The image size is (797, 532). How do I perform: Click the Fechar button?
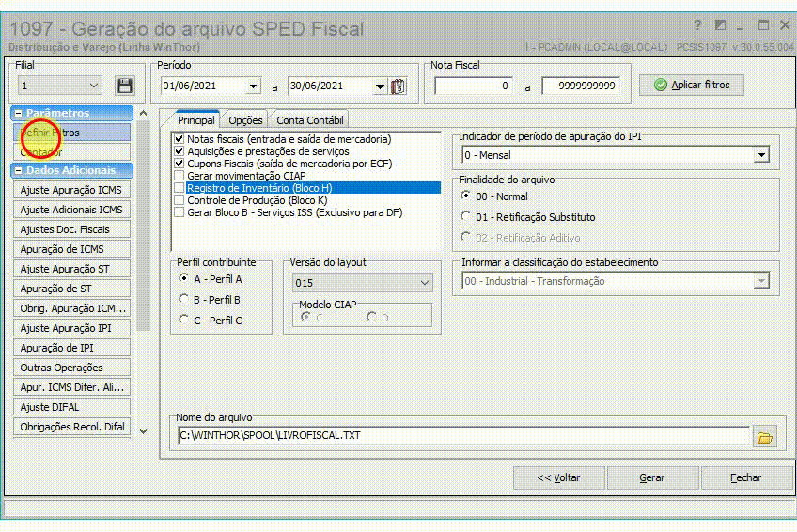pyautogui.click(x=746, y=477)
